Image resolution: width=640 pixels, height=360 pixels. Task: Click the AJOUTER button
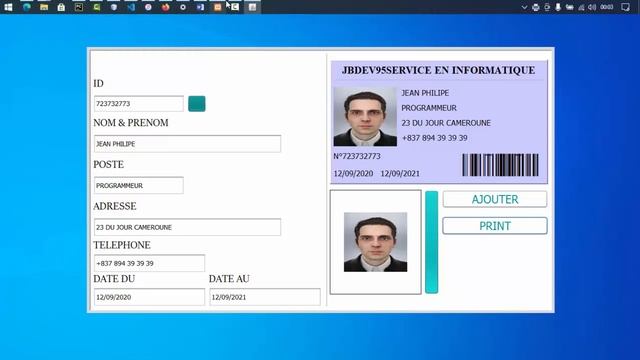pyautogui.click(x=495, y=199)
